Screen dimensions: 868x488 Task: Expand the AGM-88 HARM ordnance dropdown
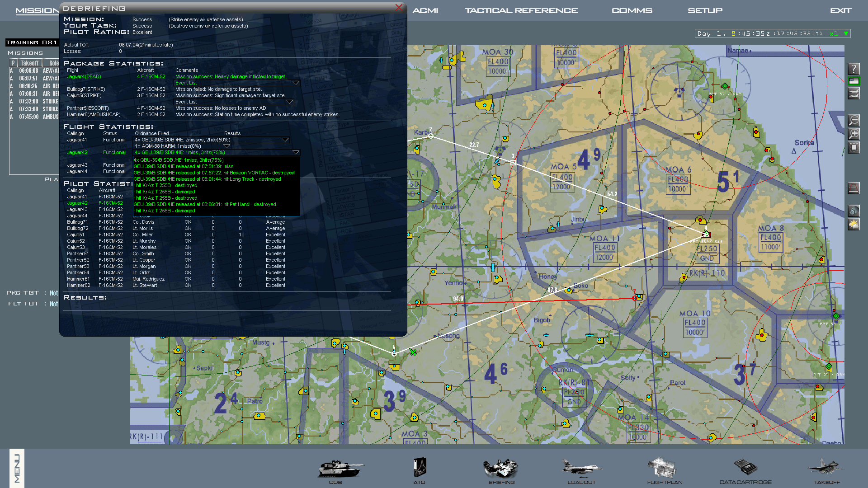tap(227, 146)
